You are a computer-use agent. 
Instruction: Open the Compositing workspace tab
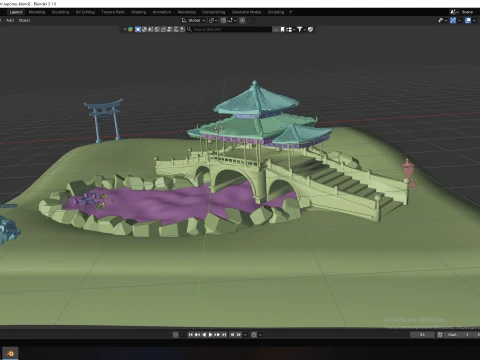point(213,12)
